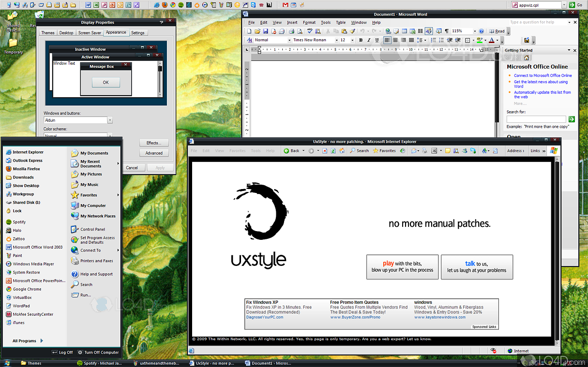Expand the Highlight color arrow in Word
This screenshot has width=588, height=367.
[485, 40]
